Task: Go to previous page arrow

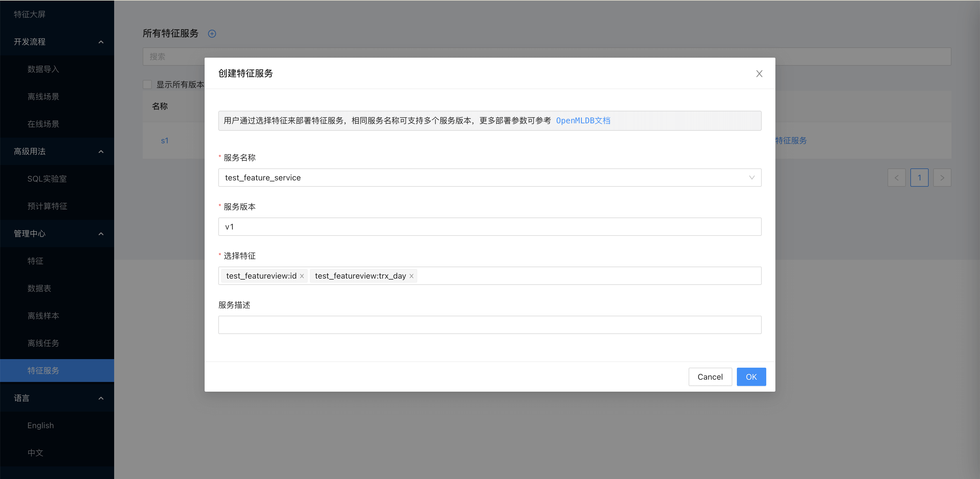Action: coord(896,178)
